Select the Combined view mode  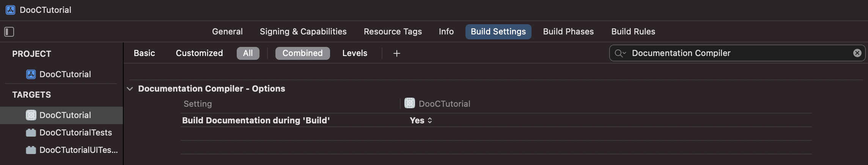point(302,53)
